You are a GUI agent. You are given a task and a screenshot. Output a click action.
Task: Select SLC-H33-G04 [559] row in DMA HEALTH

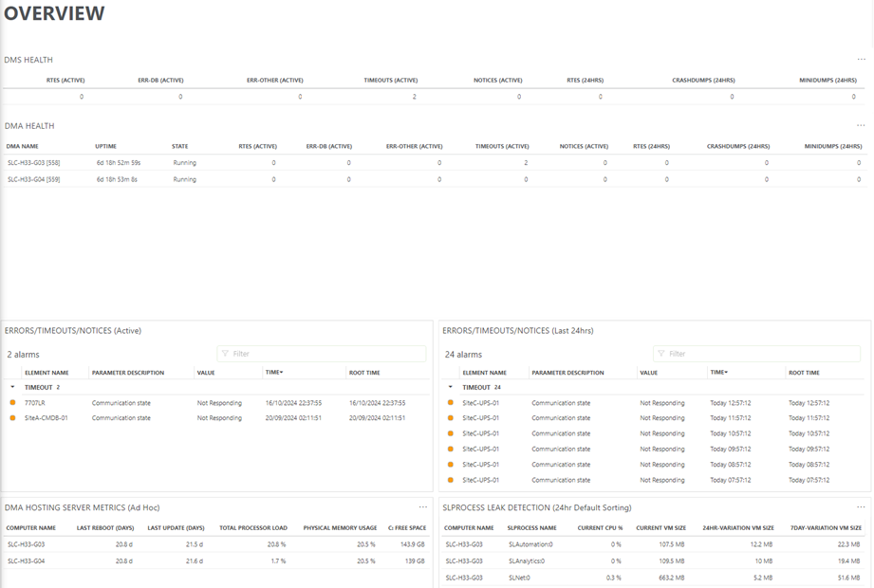434,179
